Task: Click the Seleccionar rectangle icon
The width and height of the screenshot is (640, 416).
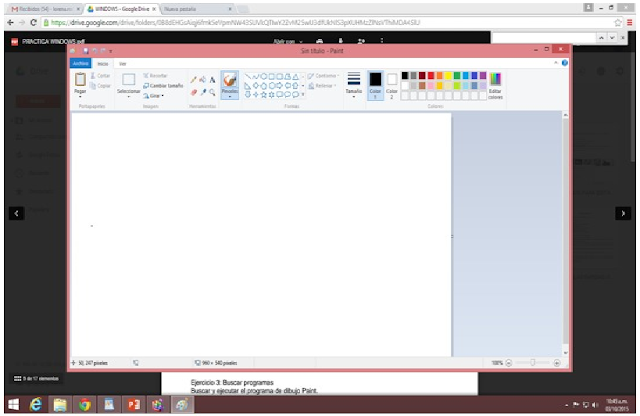Action: tap(129, 79)
